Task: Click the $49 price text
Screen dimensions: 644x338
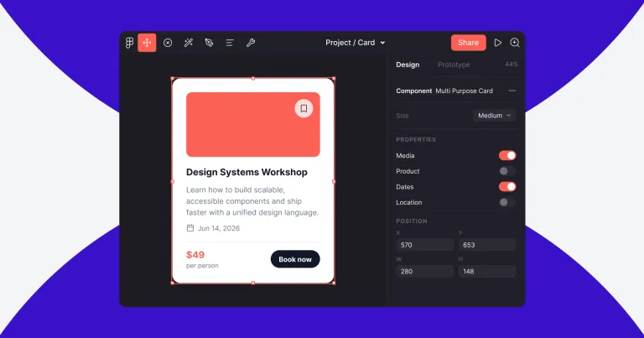Action: 195,255
